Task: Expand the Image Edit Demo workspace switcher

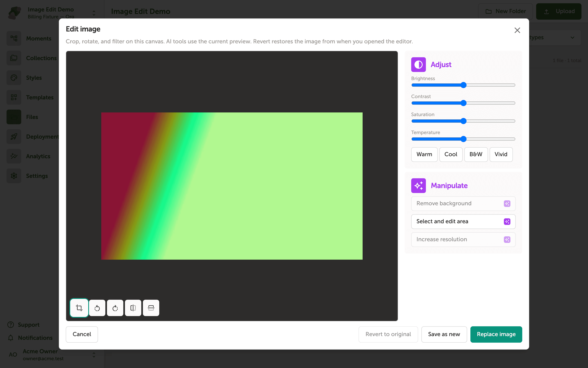Action: coord(94,13)
